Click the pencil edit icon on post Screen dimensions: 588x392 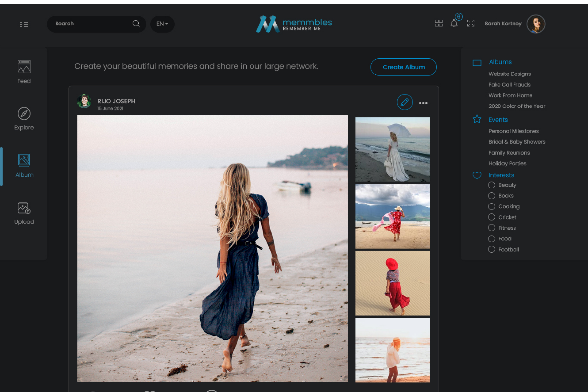[x=404, y=102]
